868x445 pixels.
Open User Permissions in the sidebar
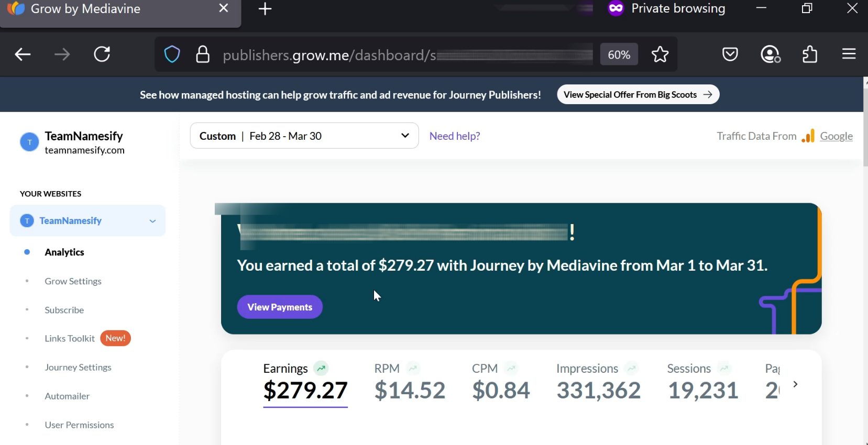(79, 425)
